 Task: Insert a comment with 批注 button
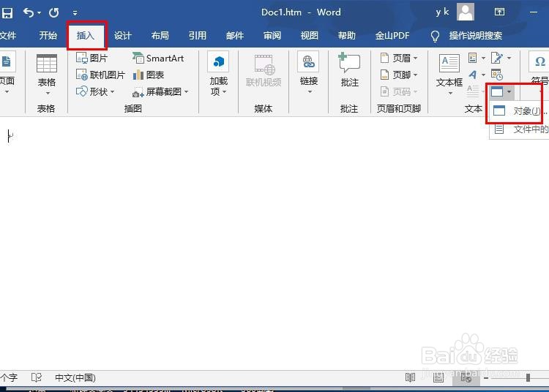[349, 70]
